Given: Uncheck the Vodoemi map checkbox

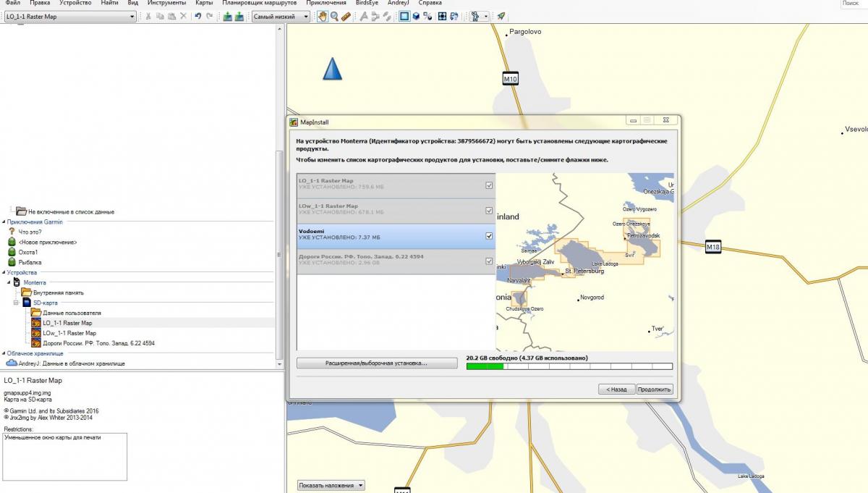Looking at the screenshot, I should click(490, 236).
